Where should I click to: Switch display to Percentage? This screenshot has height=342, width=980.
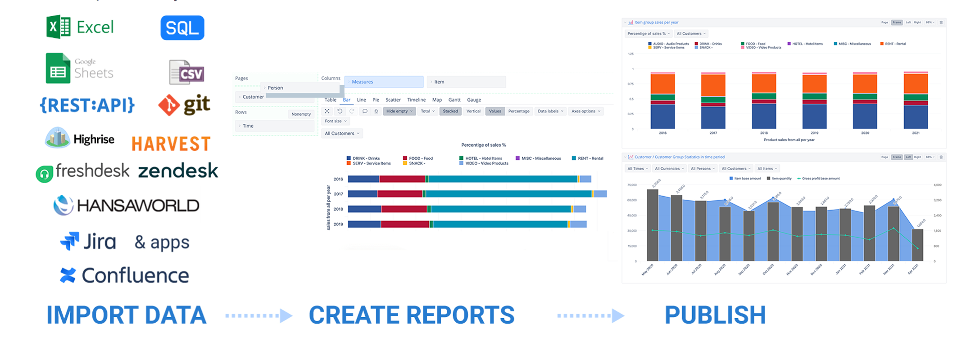point(518,111)
